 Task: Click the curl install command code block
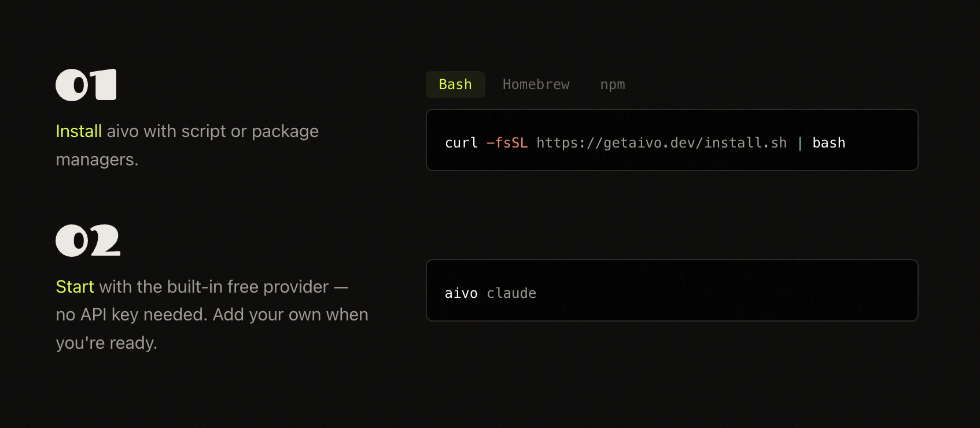(671, 140)
